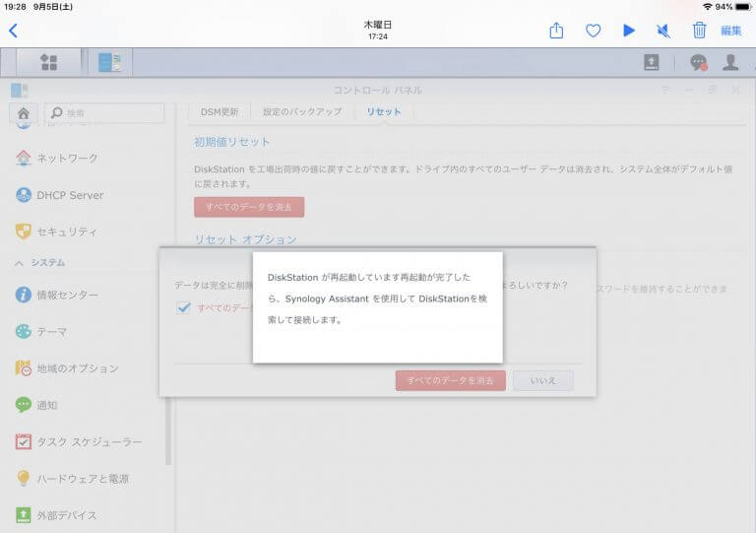756x533 pixels.
Task: Click the いいえ button
Action: tap(543, 380)
